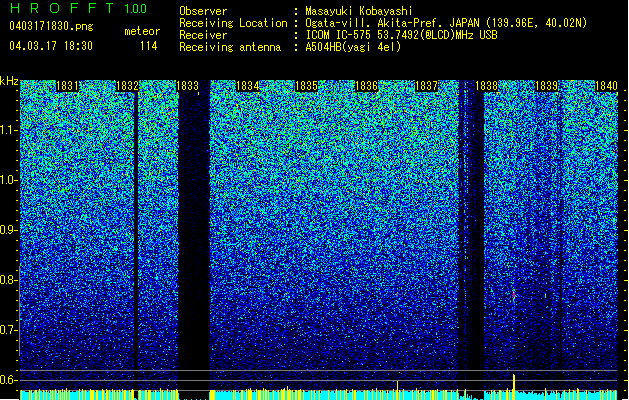Click the Observer label

(203, 11)
